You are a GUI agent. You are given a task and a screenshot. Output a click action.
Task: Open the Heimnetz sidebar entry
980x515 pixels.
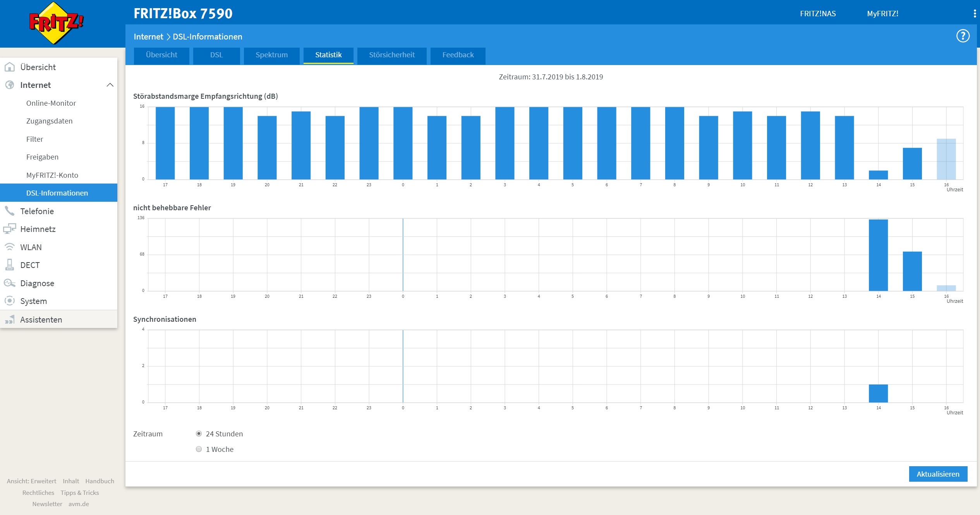coord(58,229)
